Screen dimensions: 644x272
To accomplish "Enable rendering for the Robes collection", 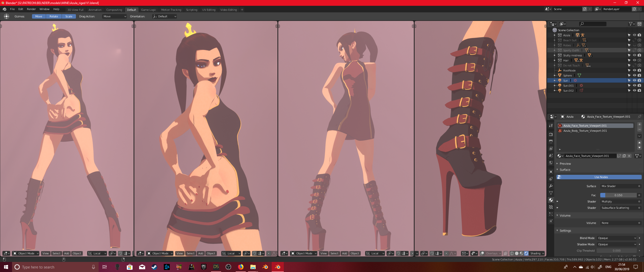I will (x=639, y=45).
